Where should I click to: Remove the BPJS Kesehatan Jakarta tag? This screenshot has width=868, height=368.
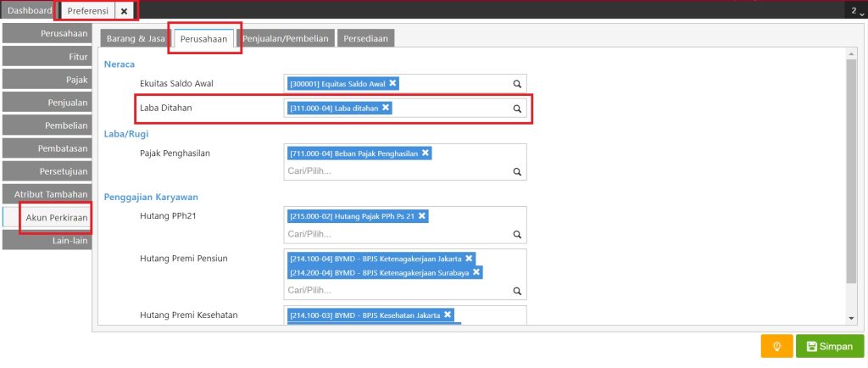coord(448,315)
